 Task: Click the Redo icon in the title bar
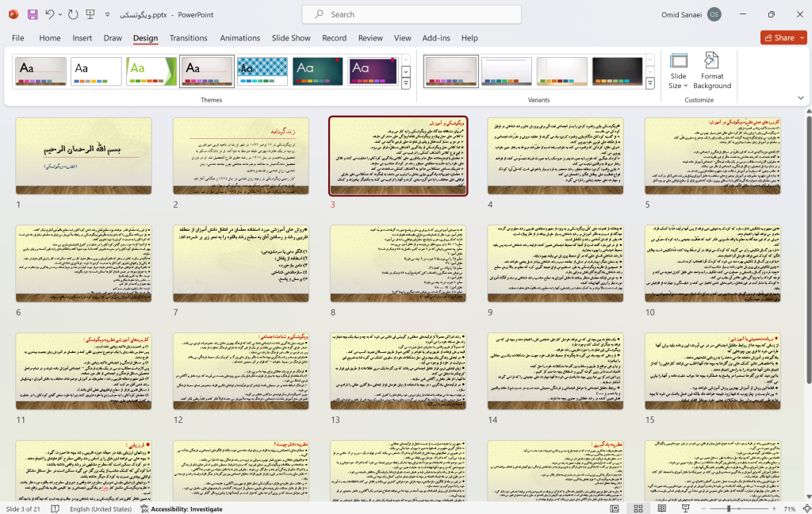pos(73,14)
